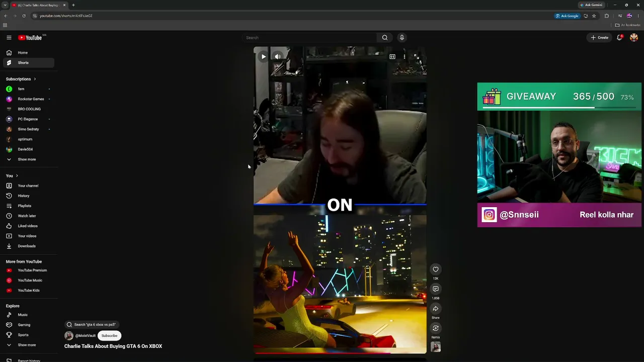Open the browser extensions puzzle icon
Screen dimensions: 644x362
(606, 16)
